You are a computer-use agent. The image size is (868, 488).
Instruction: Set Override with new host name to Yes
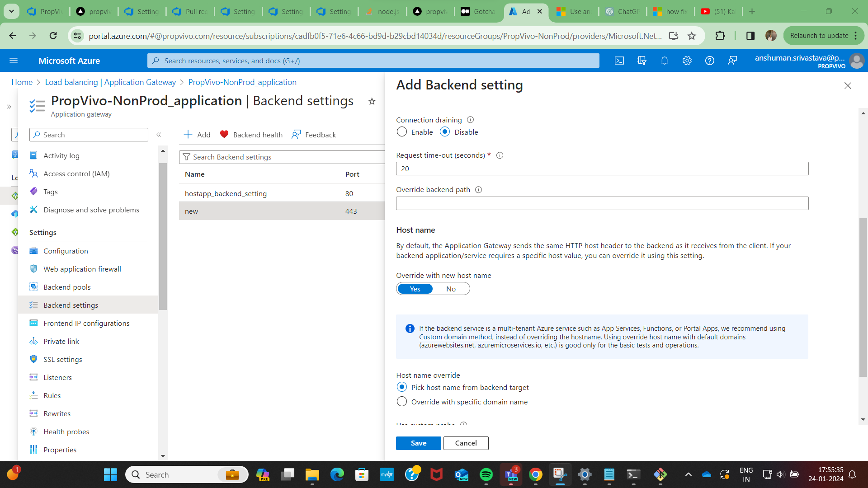415,289
